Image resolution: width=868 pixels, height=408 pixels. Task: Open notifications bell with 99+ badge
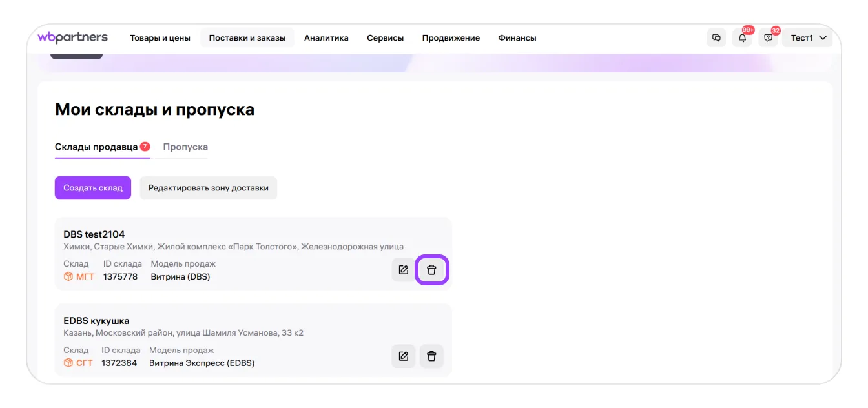(742, 38)
